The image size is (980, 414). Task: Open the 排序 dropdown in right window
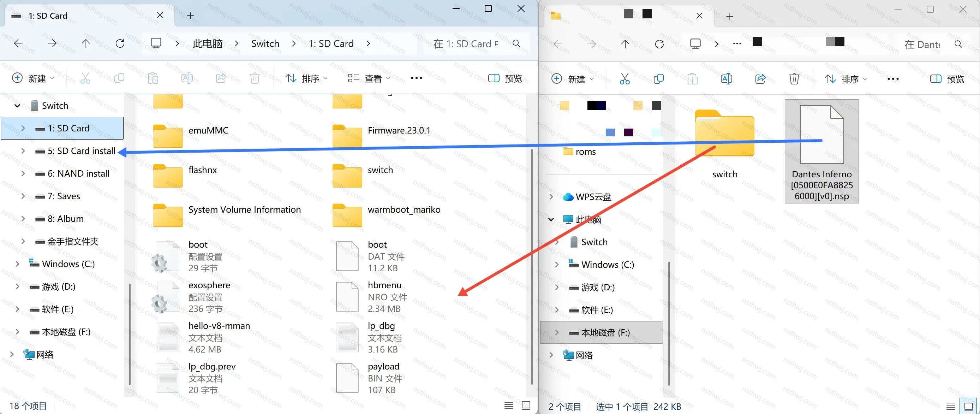point(846,79)
